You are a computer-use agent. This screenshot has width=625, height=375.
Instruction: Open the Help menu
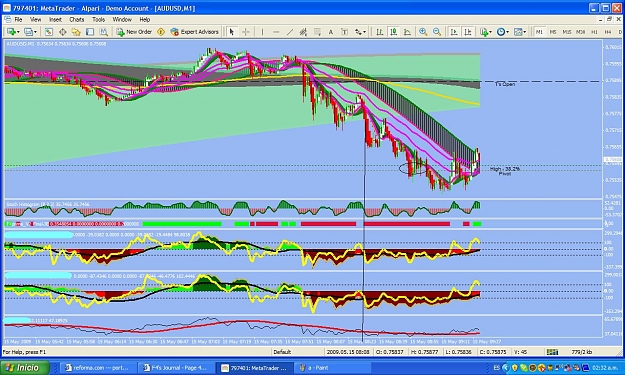pos(145,20)
